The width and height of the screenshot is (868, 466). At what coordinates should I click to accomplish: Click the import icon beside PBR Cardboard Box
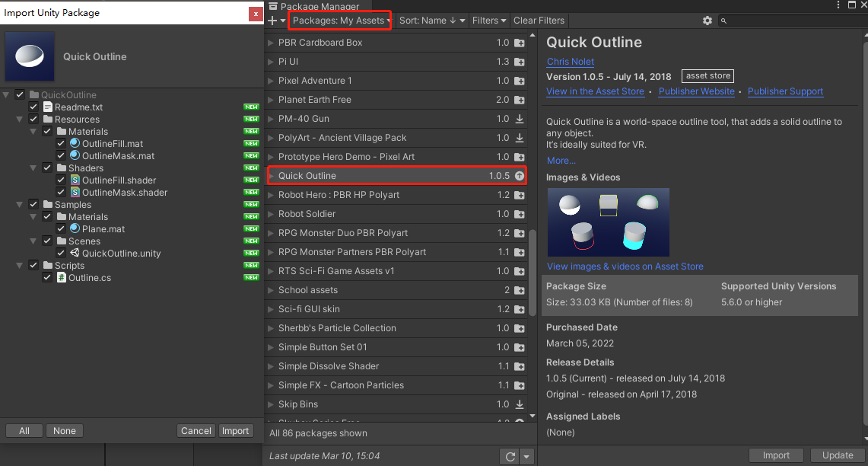520,43
